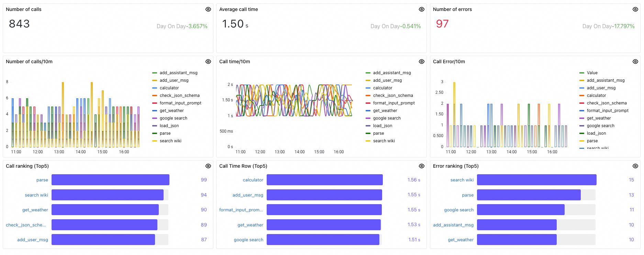Click the Call time/10m panel title

tap(235, 62)
